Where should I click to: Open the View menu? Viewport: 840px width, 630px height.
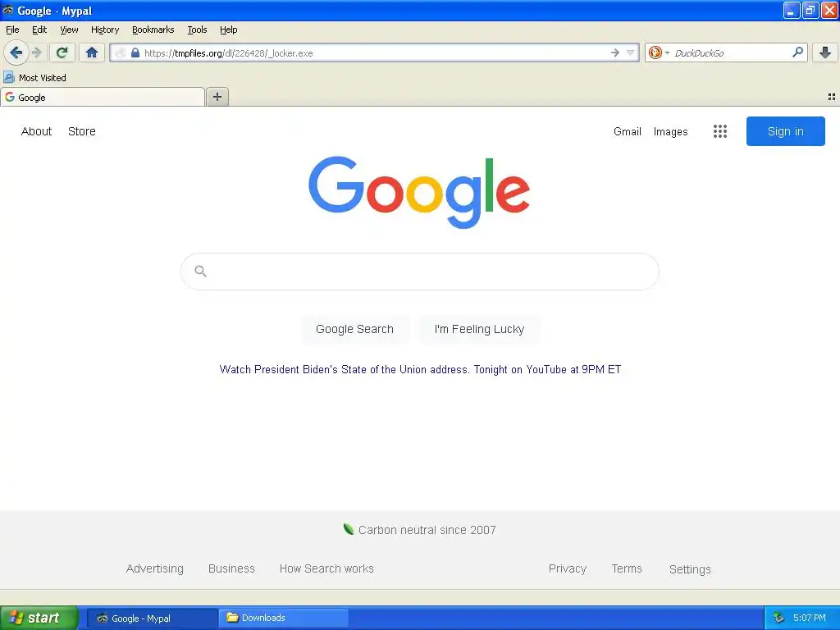point(69,30)
